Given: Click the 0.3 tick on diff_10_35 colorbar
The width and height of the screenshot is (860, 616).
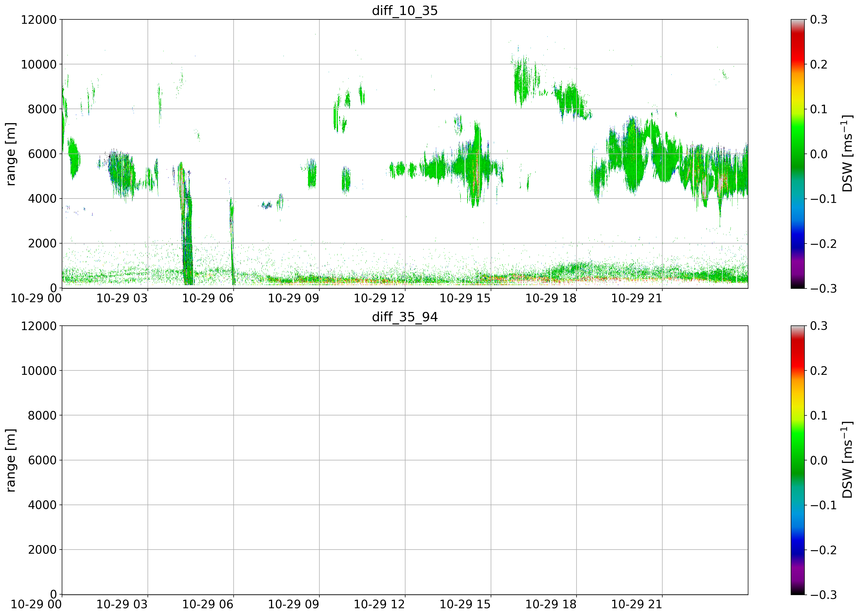Looking at the screenshot, I should pos(819,20).
